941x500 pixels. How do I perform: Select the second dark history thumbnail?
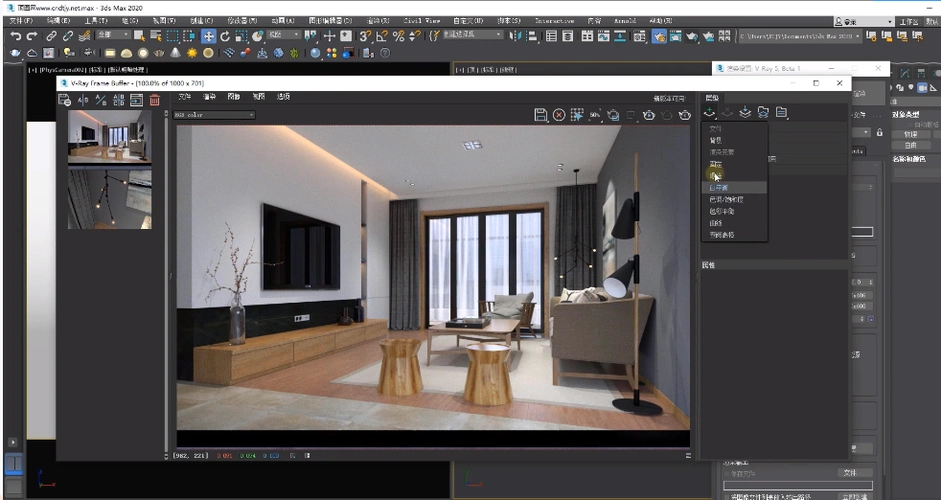(x=109, y=199)
